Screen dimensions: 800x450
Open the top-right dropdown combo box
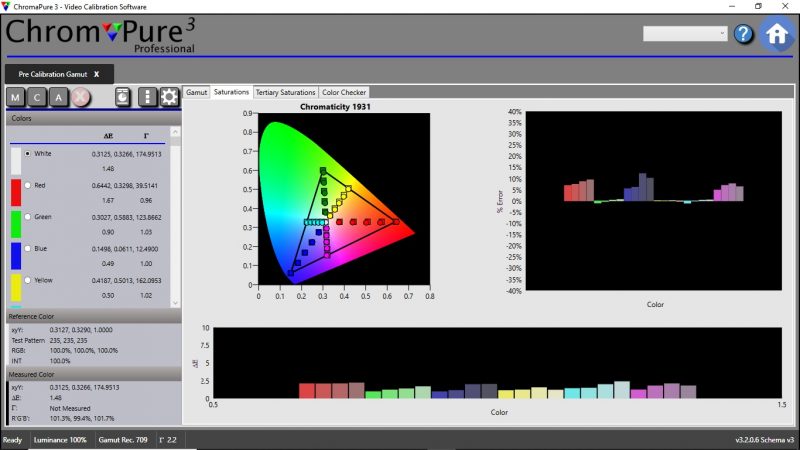[x=685, y=34]
